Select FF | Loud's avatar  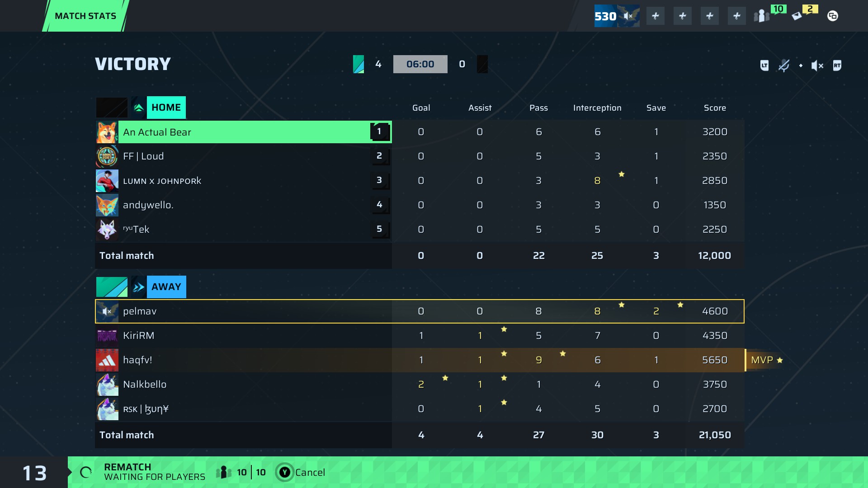pyautogui.click(x=107, y=156)
